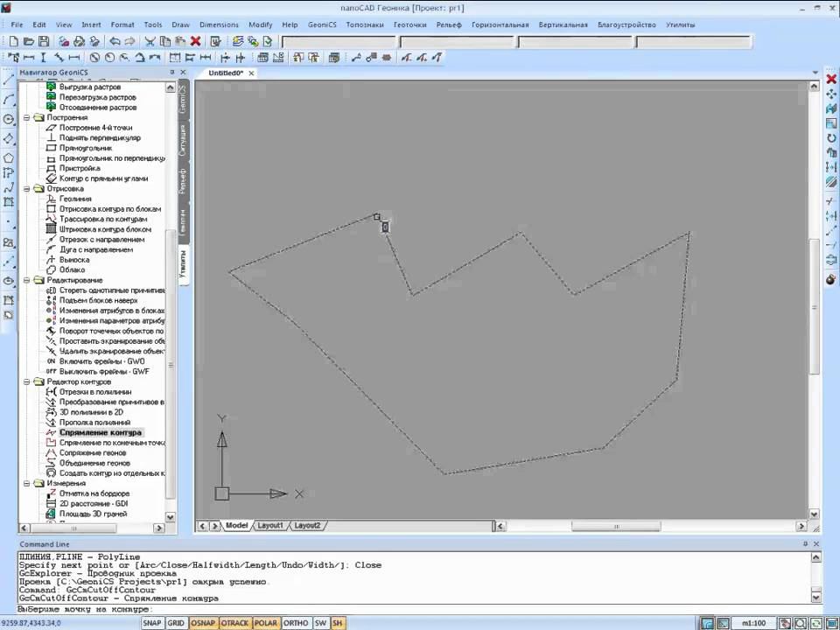Viewport: 840px width, 630px height.
Task: Collapse the Измерения tree folder
Action: coord(26,483)
